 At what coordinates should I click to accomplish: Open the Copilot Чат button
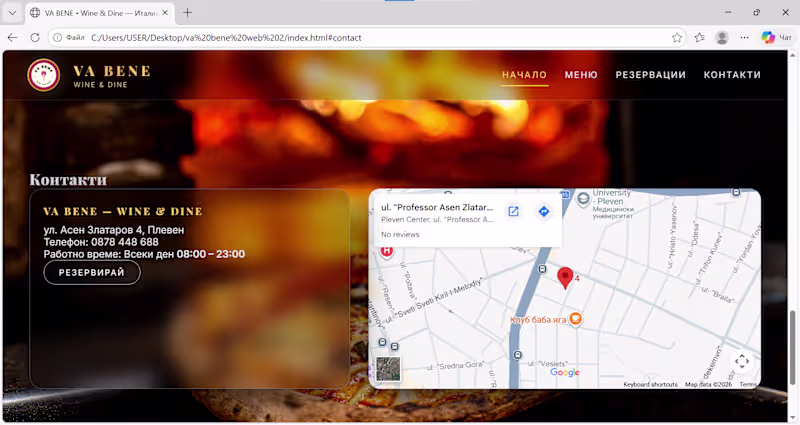(x=777, y=37)
